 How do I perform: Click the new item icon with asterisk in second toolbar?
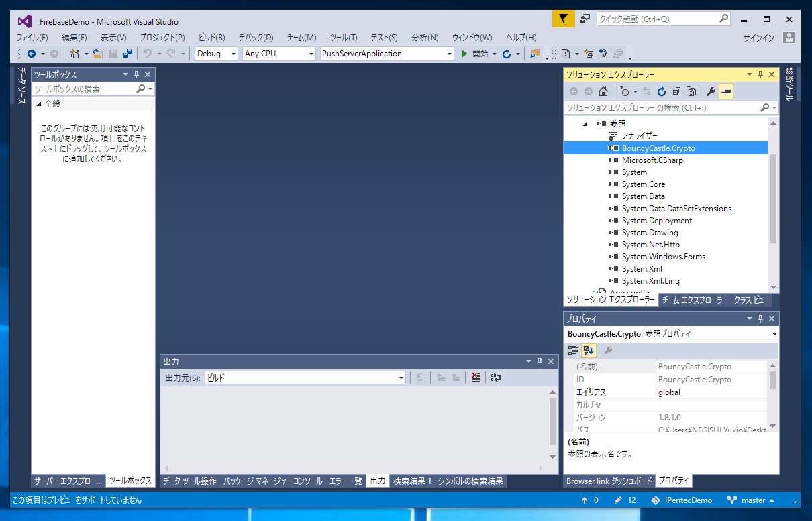[588, 54]
